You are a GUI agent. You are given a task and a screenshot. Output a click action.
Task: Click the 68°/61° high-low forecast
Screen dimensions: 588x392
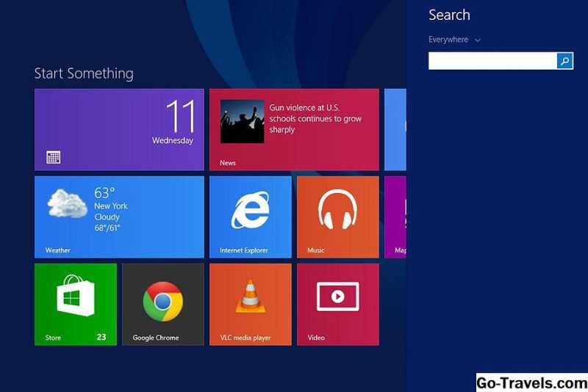click(x=107, y=228)
